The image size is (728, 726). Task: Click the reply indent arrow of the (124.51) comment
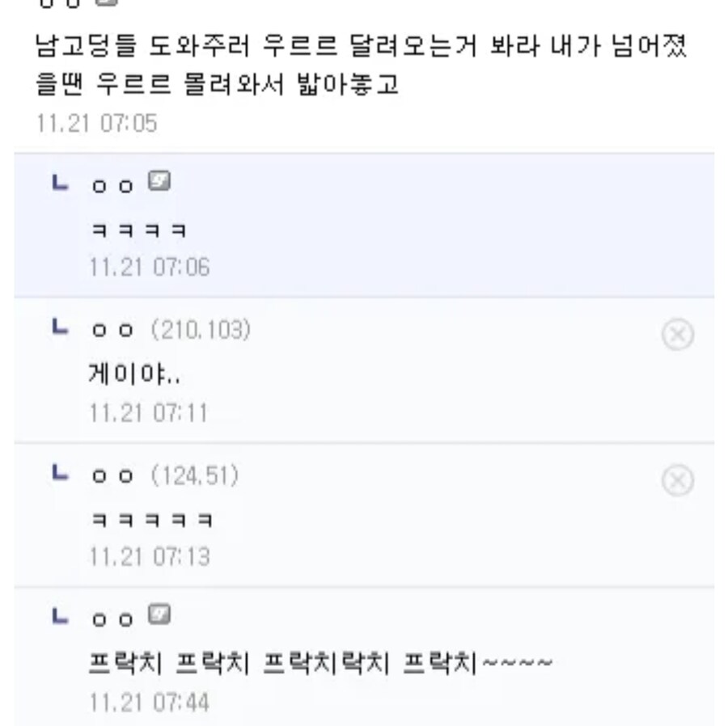tap(59, 473)
